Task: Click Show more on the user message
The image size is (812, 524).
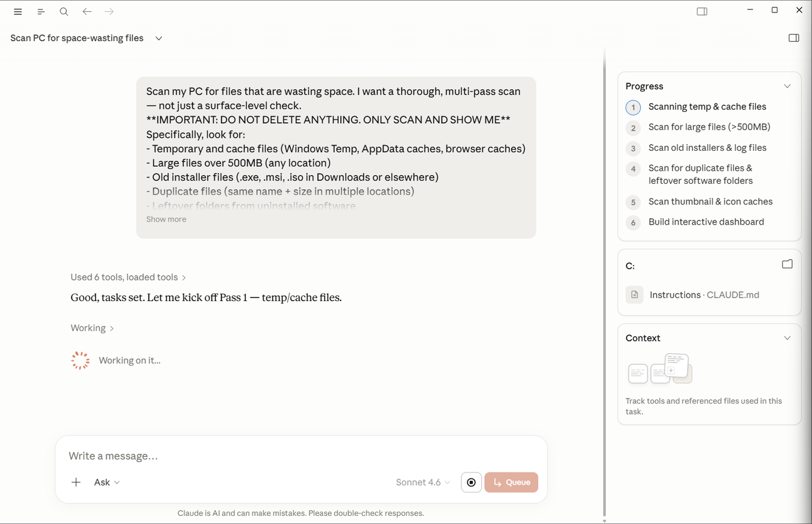Action: [x=166, y=219]
